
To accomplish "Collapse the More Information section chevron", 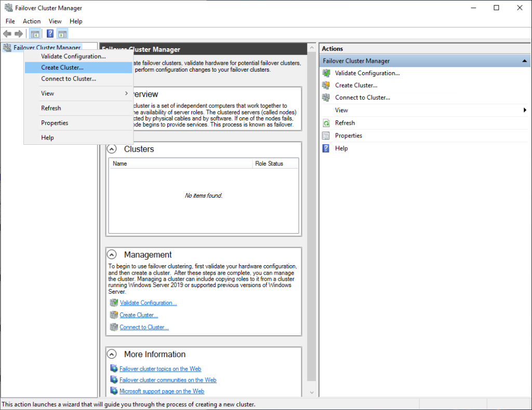I will pos(112,354).
